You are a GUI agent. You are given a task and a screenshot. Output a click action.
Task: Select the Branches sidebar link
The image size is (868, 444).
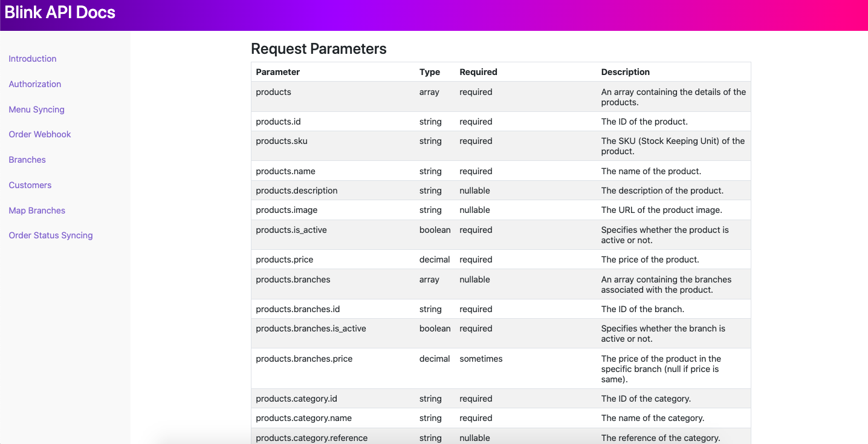[27, 160]
